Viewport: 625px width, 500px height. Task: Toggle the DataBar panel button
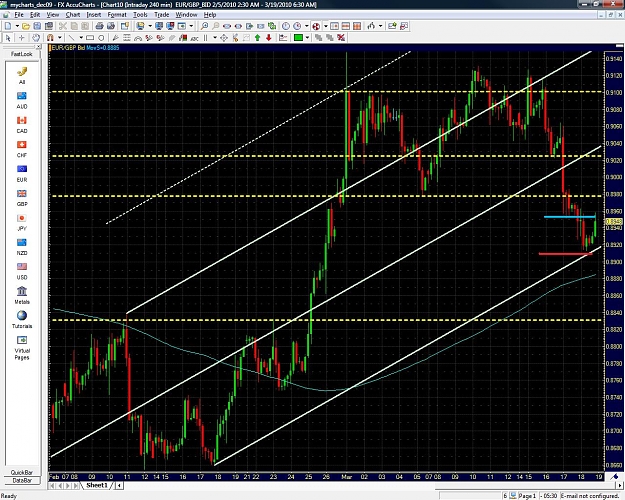[x=22, y=480]
